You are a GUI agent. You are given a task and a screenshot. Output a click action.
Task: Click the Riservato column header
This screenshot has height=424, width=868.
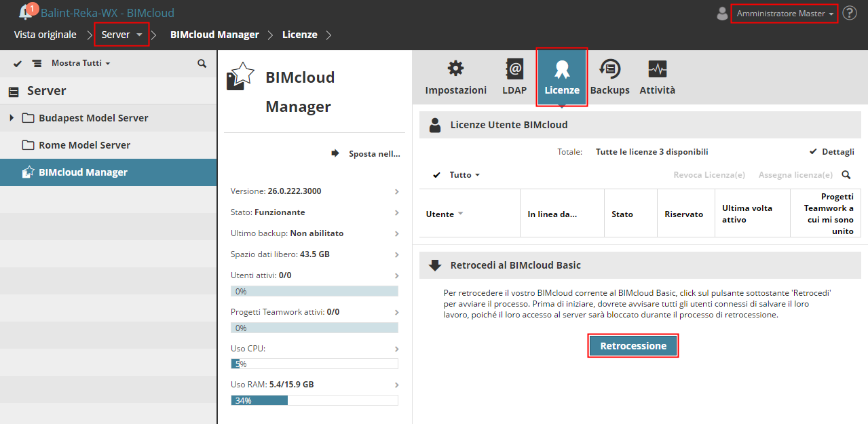(x=686, y=214)
